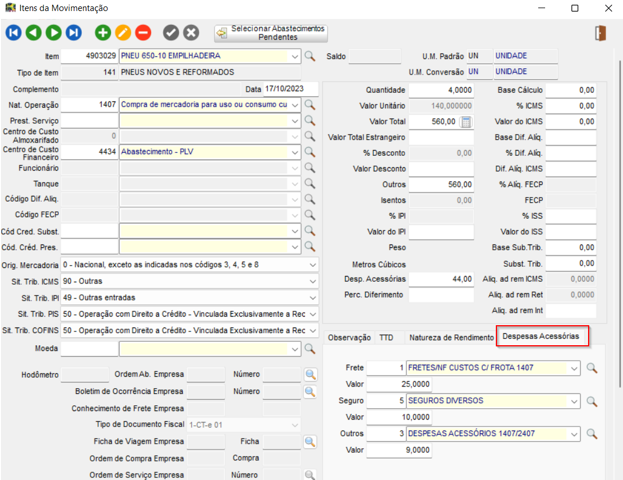
Task: Open Seguro SEGUROS DIVERSOS dropdown
Action: coord(573,401)
